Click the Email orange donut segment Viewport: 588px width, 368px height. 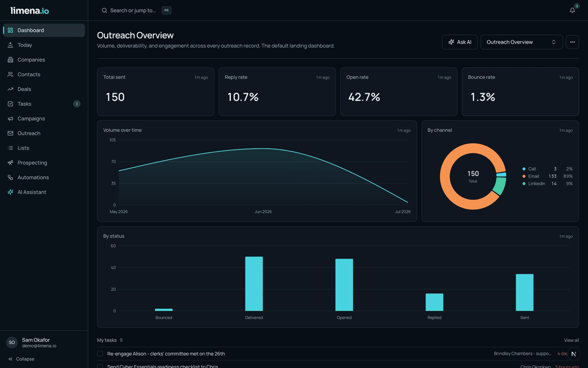coord(445,177)
